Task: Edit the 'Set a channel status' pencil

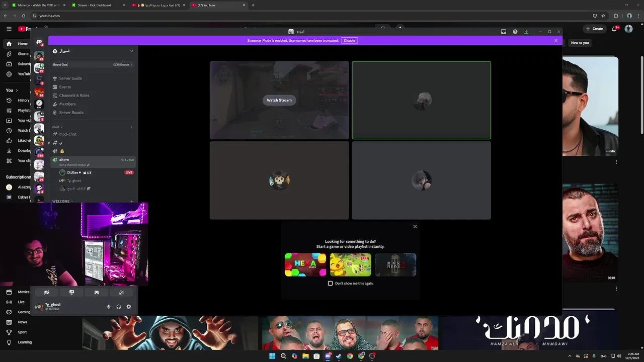Action: (x=89, y=165)
